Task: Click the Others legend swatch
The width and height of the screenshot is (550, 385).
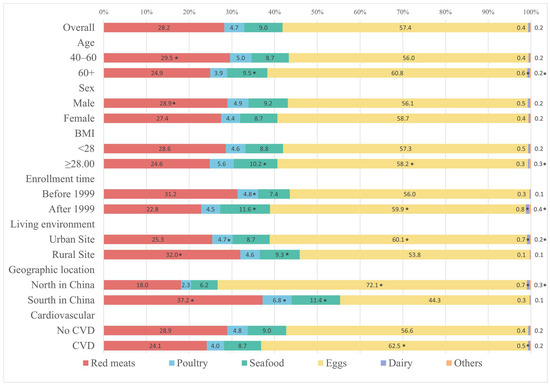Action: 449,363
